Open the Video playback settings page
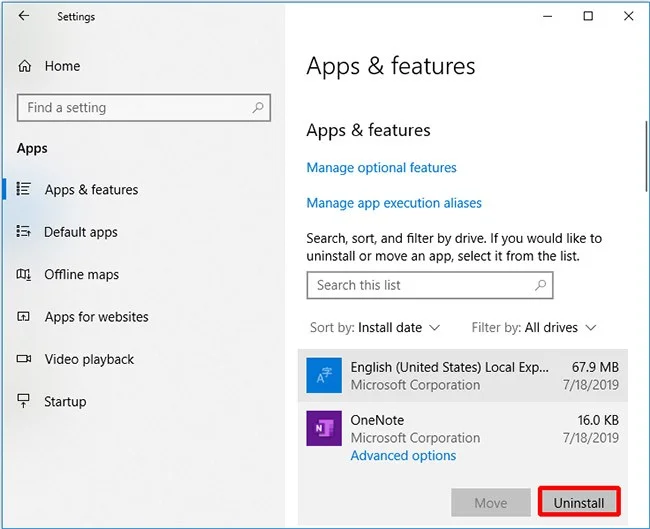 click(x=88, y=359)
